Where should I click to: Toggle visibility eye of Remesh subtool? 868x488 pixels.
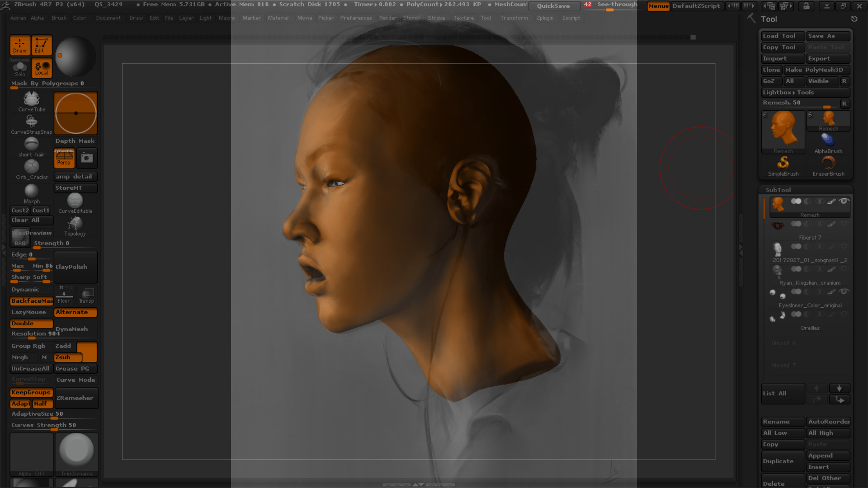[844, 201]
